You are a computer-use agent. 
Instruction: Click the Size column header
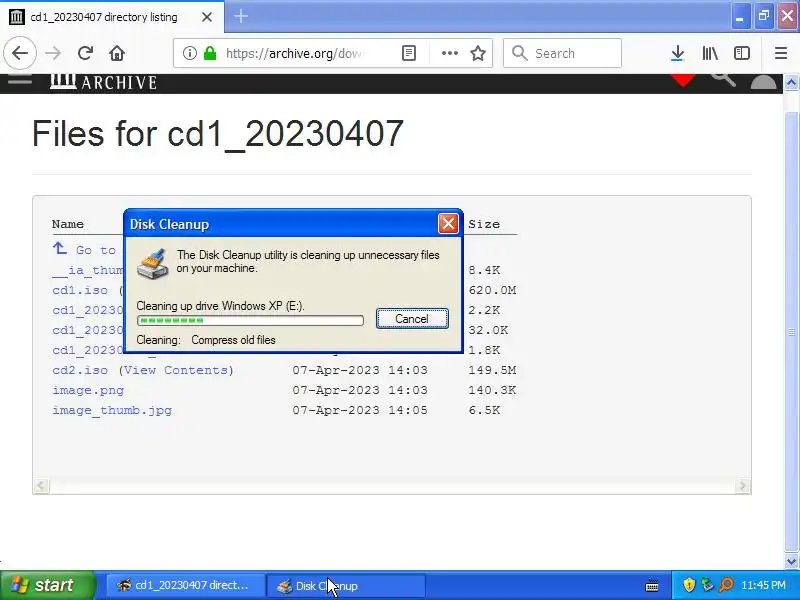click(x=484, y=224)
